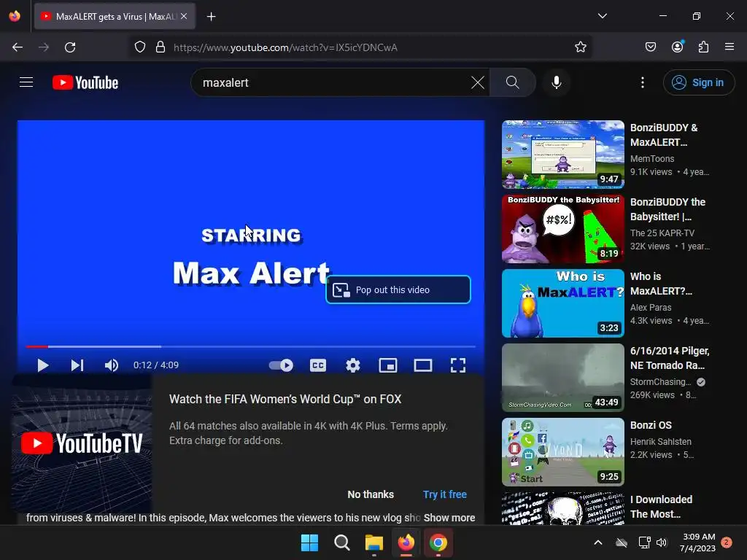Reload the current page

(x=70, y=47)
